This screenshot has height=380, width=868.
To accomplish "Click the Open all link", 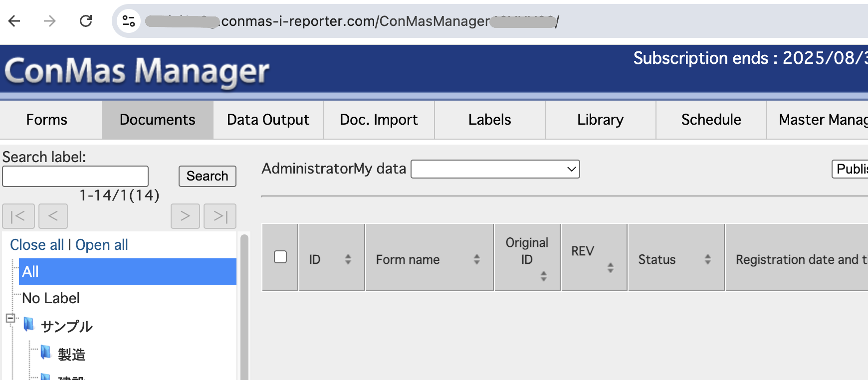I will pos(102,245).
